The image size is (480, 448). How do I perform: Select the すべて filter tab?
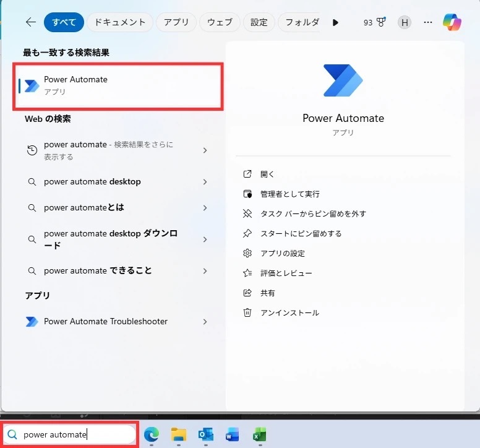point(64,22)
